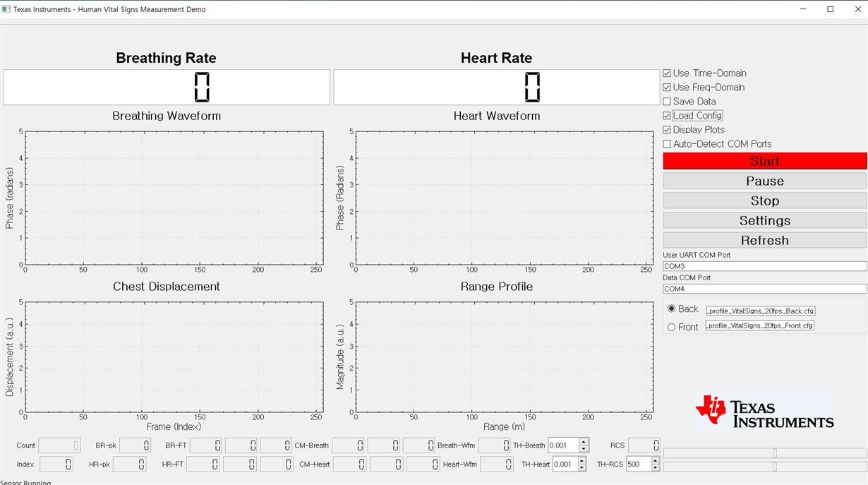This screenshot has width=868, height=485.
Task: Click the Refresh button
Action: point(765,240)
